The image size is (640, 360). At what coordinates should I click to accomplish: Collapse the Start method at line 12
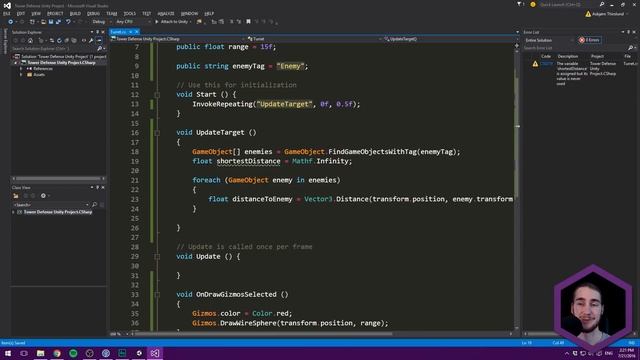pyautogui.click(x=157, y=95)
